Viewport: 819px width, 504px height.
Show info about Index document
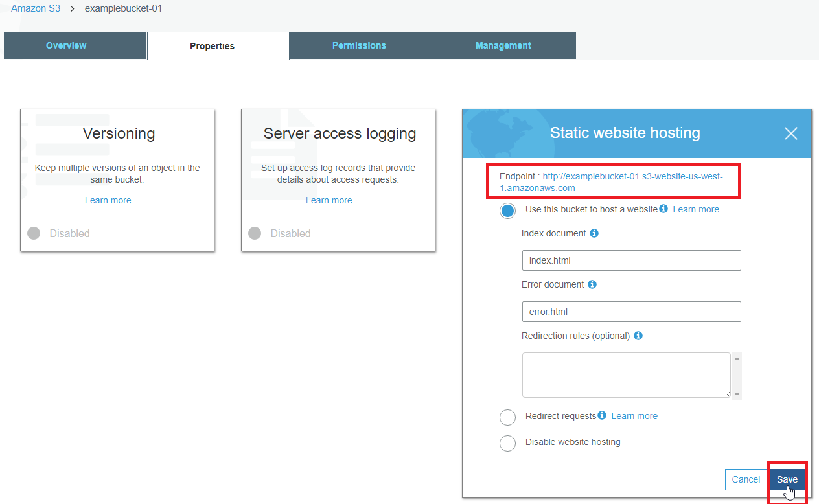point(594,233)
